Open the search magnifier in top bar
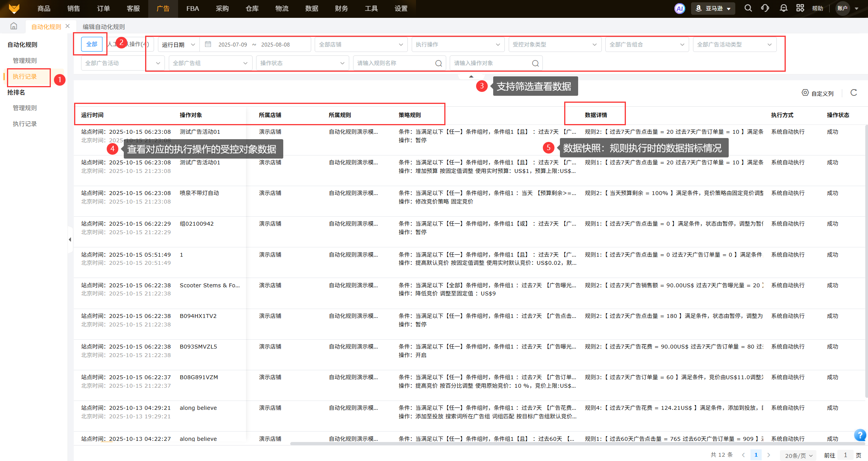 [x=748, y=8]
